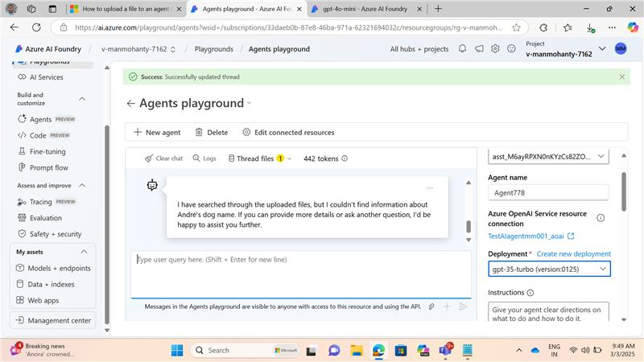The height and width of the screenshot is (362, 644).
Task: Open Windows Start menu
Action: tap(177, 351)
